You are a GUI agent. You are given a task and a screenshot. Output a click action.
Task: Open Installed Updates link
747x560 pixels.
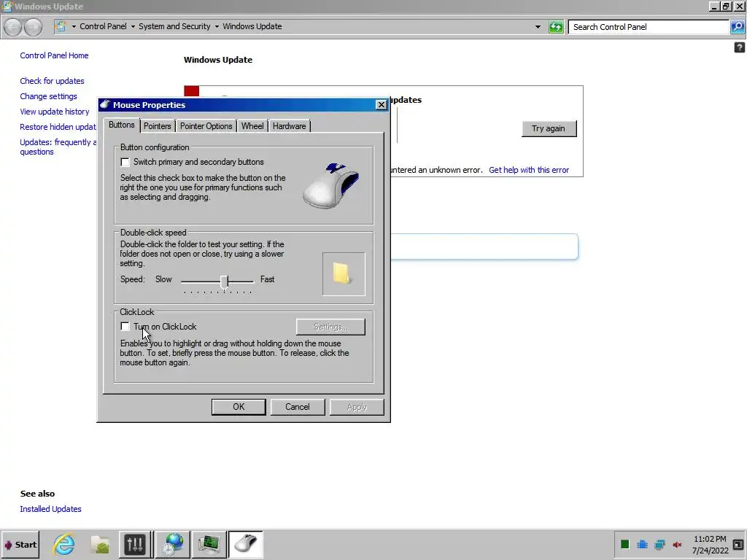(50, 509)
